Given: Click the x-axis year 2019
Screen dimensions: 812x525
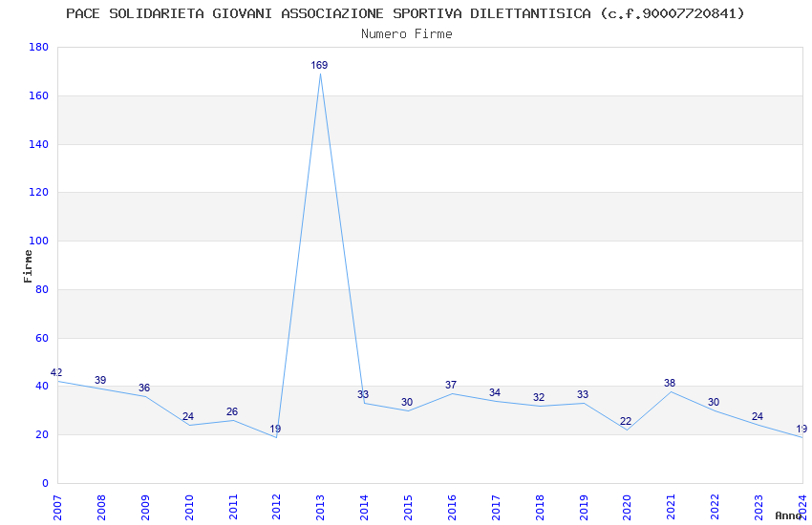Looking at the screenshot, I should pos(583,508).
